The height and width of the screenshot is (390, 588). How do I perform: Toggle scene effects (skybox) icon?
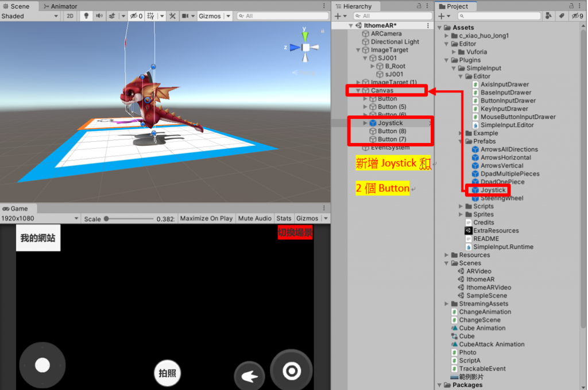[x=112, y=16]
